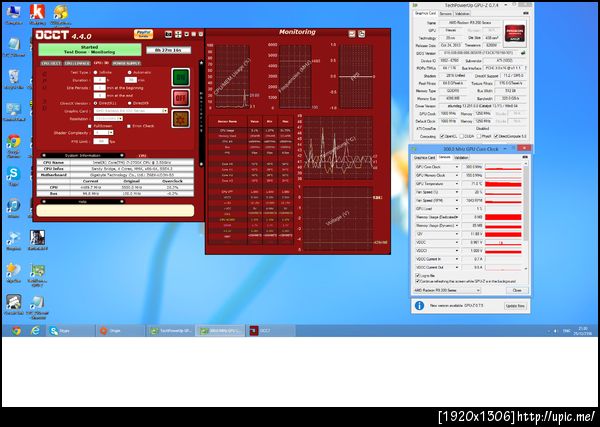Click Chrome icon on the taskbar

click(x=16, y=331)
